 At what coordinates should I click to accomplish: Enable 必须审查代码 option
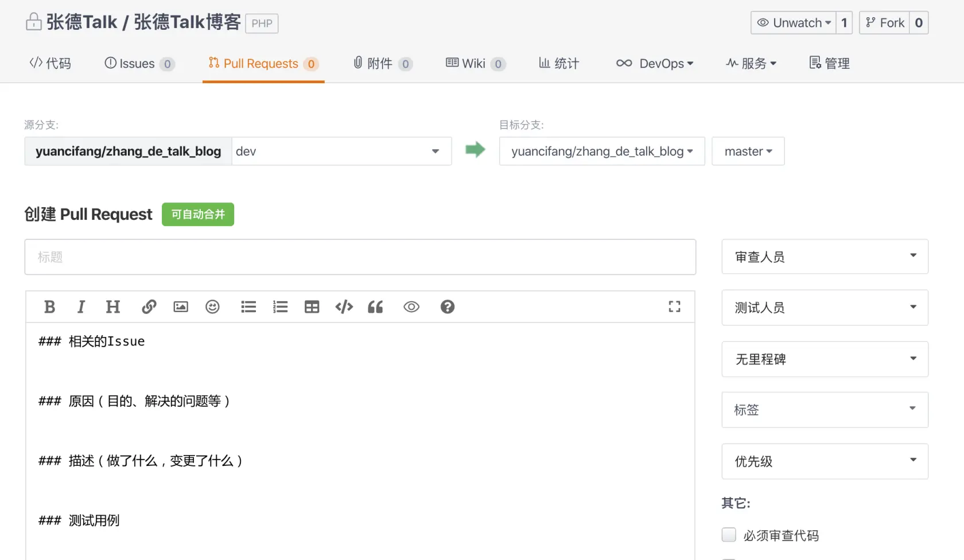(729, 534)
